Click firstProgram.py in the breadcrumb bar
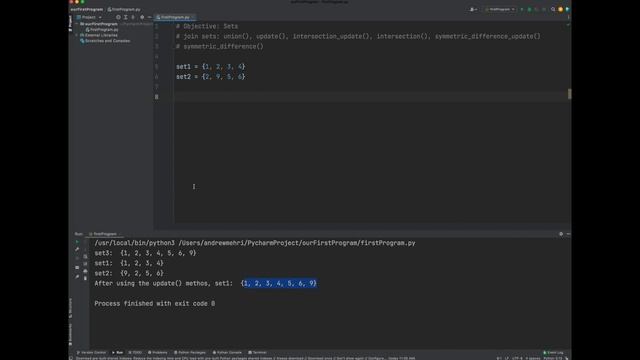 124,9
